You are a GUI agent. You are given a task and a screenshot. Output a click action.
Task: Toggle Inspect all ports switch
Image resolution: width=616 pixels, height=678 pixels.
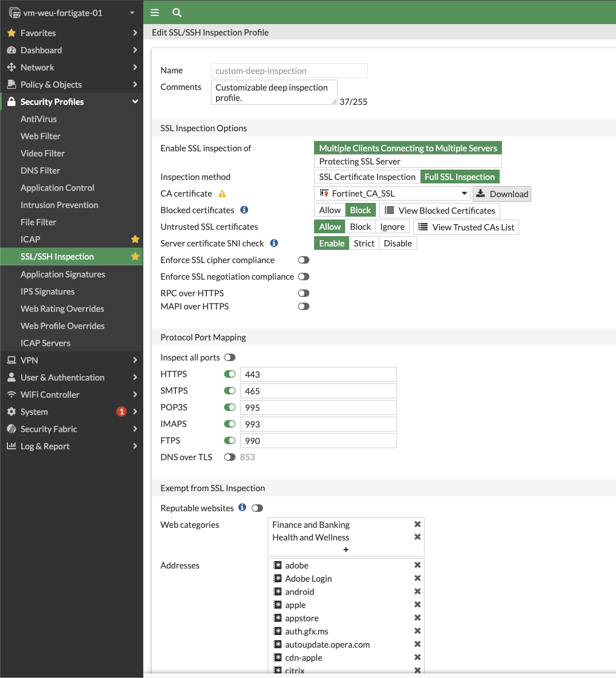pos(230,358)
